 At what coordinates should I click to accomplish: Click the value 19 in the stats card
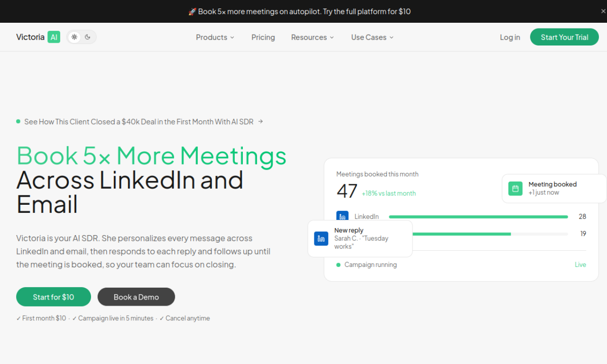click(x=583, y=234)
